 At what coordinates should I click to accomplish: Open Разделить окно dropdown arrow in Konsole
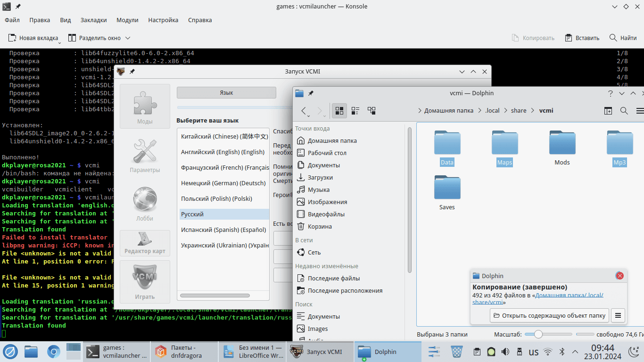[128, 38]
